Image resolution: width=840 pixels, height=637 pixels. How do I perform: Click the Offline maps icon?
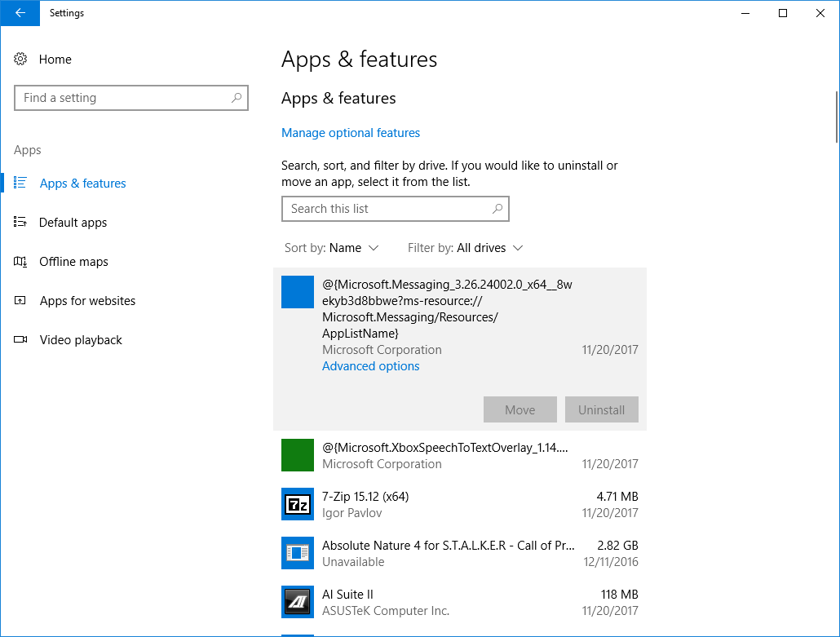click(20, 262)
